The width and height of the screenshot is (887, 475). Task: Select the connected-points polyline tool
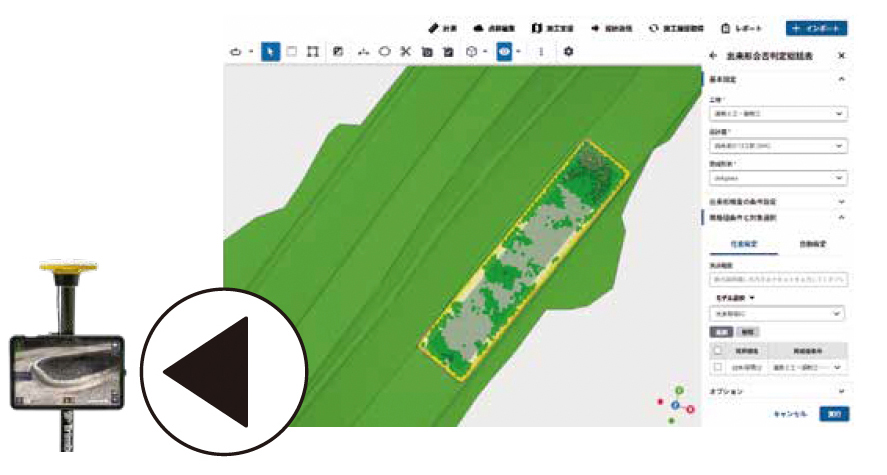(363, 52)
